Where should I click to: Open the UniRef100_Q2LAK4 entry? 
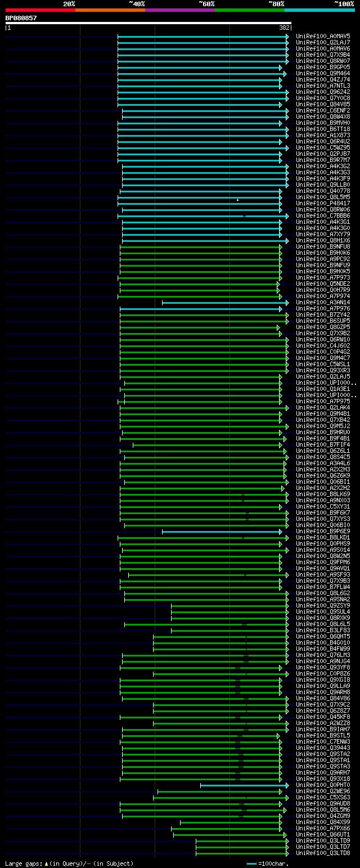click(x=323, y=407)
